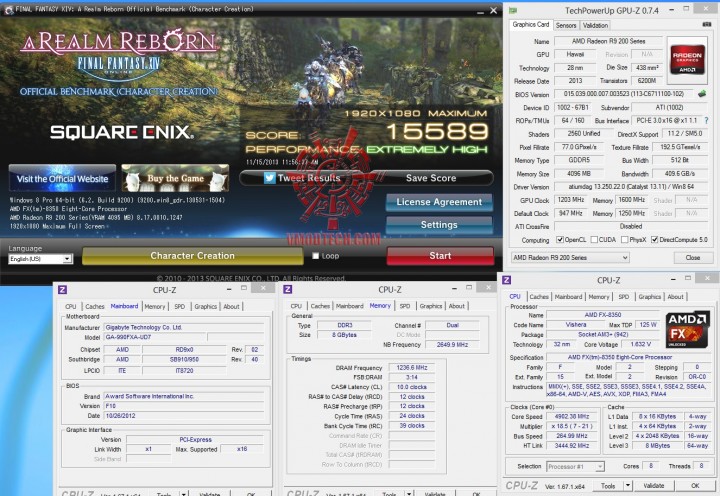This screenshot has width=720, height=496.
Task: Open the benchmark Settings
Action: [x=439, y=225]
